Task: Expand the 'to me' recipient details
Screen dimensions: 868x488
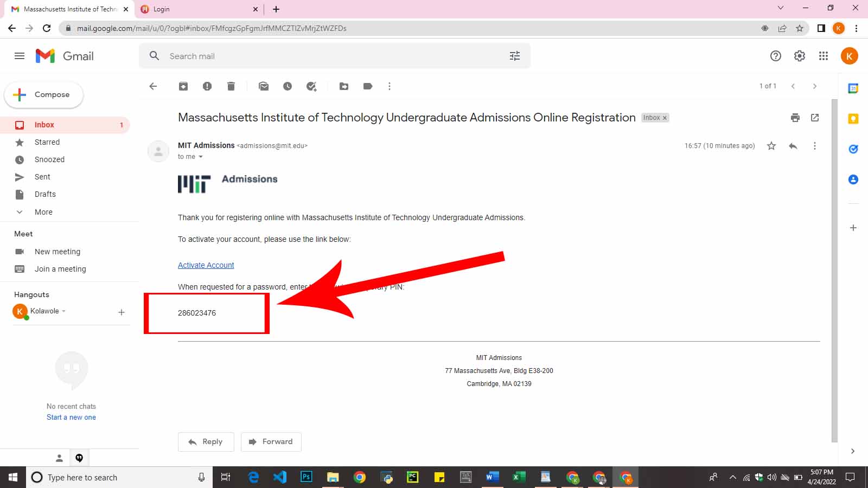Action: (x=200, y=157)
